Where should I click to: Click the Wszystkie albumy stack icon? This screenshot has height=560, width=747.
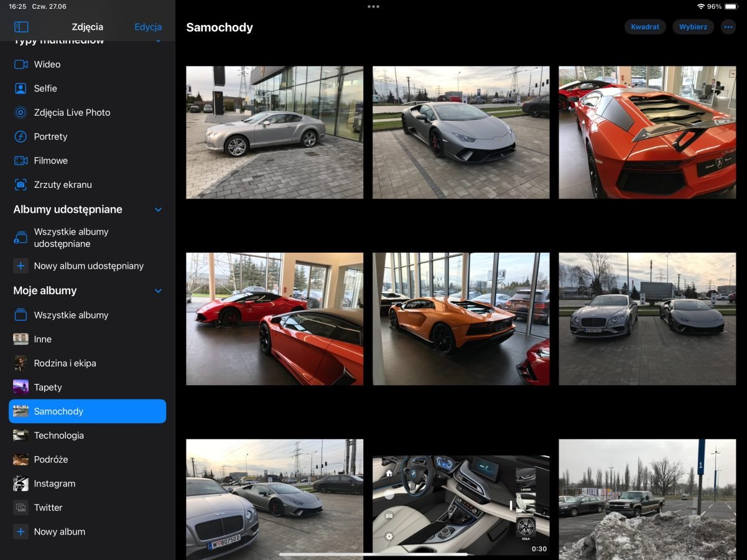(21, 315)
